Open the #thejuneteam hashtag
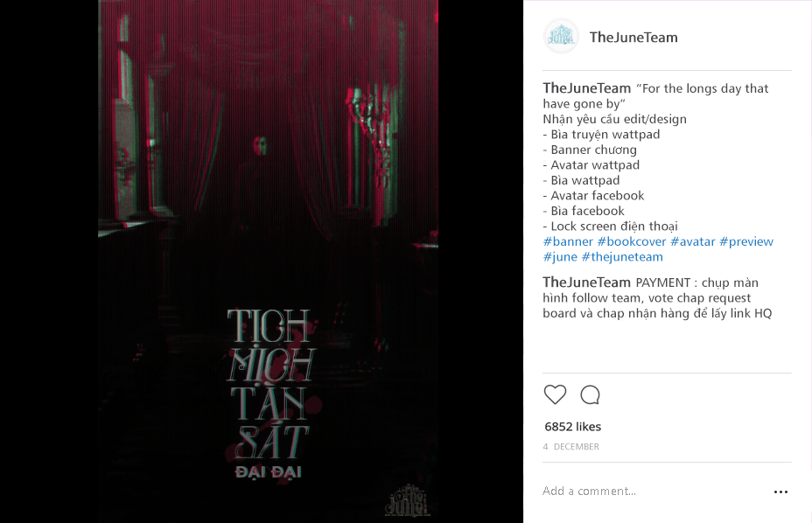This screenshot has width=812, height=523. [622, 257]
